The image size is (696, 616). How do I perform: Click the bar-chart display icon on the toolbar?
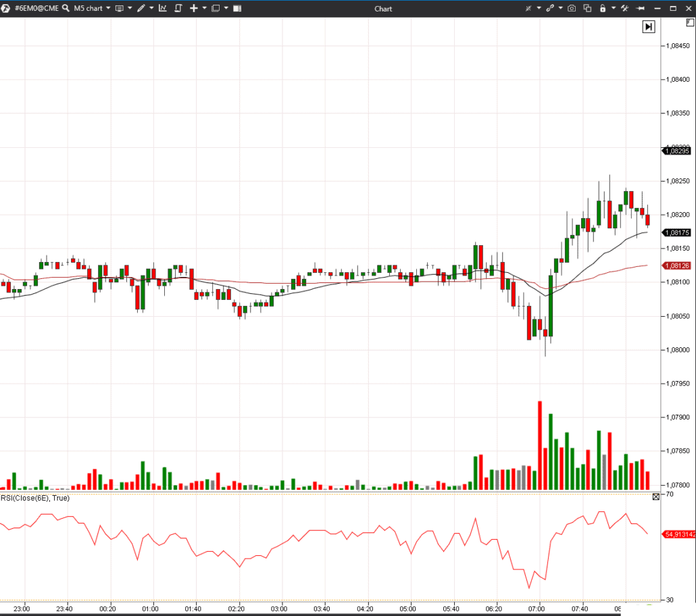click(x=237, y=9)
